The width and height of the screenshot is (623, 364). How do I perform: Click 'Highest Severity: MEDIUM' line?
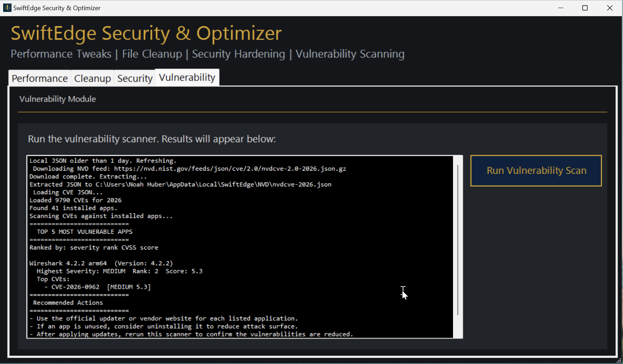coord(120,271)
